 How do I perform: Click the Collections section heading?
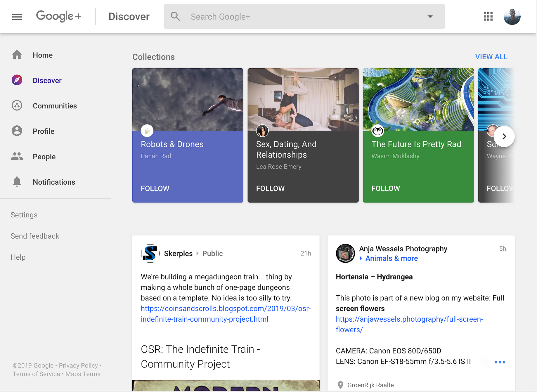pos(153,57)
